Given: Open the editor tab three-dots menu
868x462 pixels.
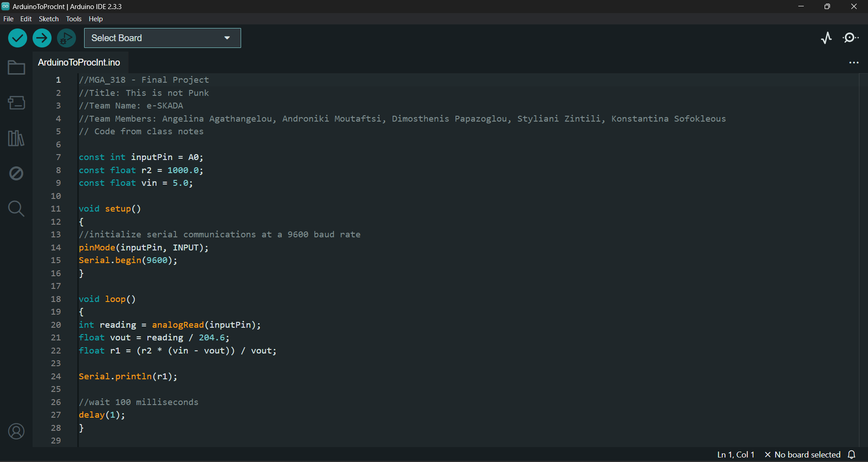Looking at the screenshot, I should click(x=854, y=63).
